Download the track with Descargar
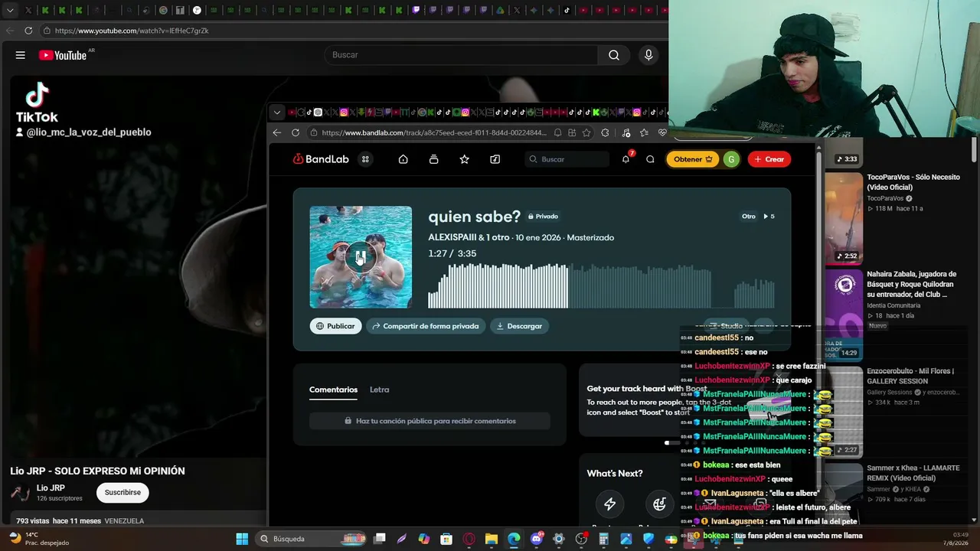The height and width of the screenshot is (551, 980). click(519, 326)
